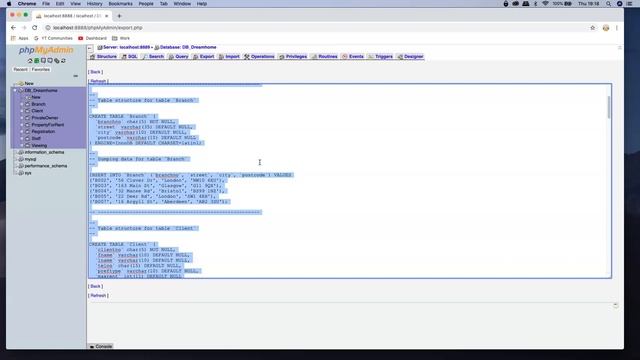Expand the Client table tree node

[x=22, y=111]
